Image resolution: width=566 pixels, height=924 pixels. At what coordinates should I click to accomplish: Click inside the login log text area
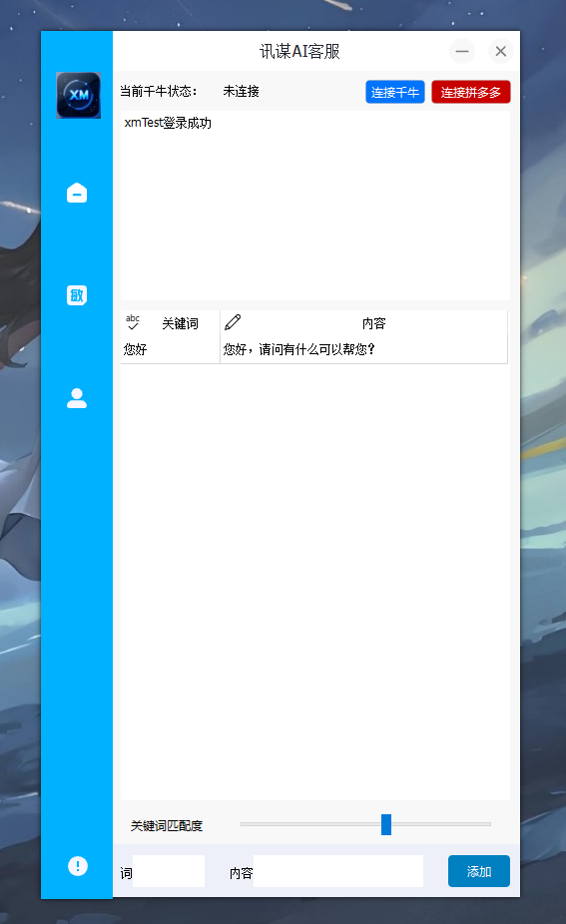tap(314, 206)
